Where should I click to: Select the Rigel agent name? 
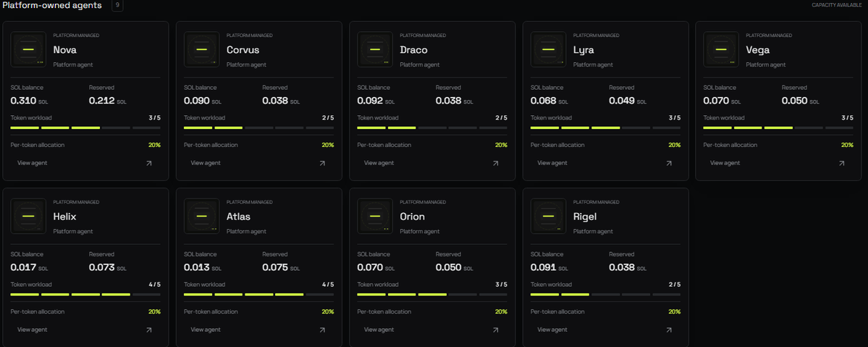[x=586, y=216]
